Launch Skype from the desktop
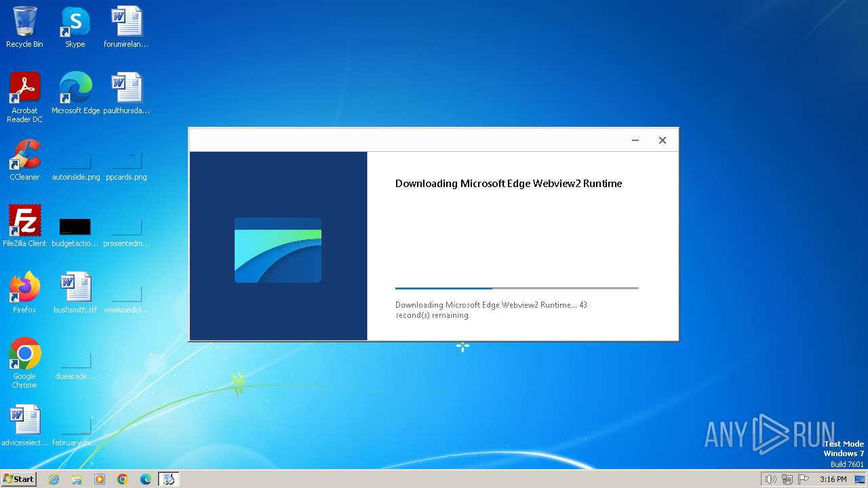Viewport: 868px width, 488px height. tap(75, 27)
